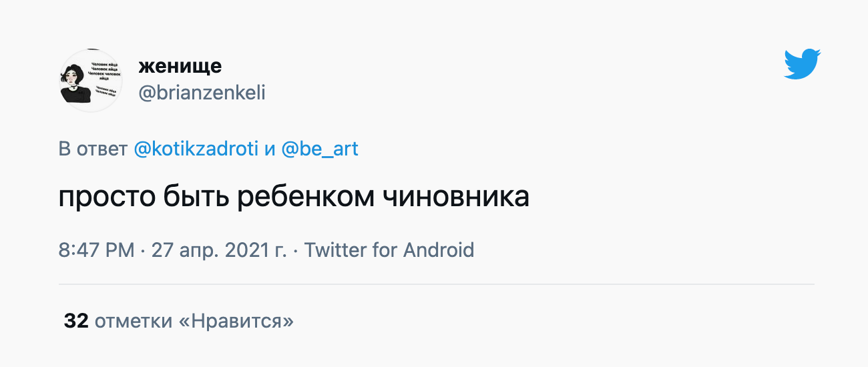Click the В ответ reply label
Screen dimensions: 868x367
click(x=93, y=149)
